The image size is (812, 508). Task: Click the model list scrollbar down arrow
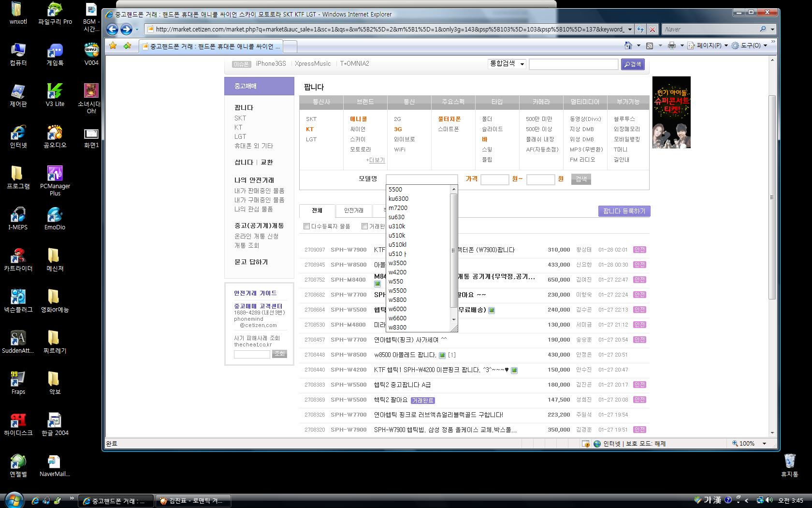[454, 319]
